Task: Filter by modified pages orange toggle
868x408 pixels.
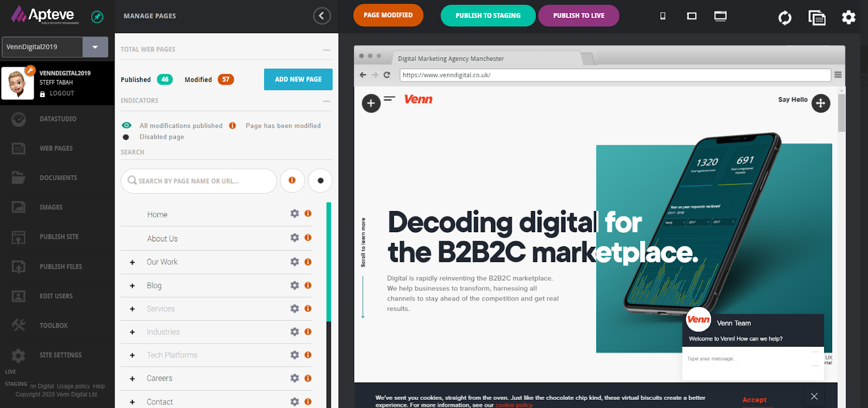Action: pos(292,180)
